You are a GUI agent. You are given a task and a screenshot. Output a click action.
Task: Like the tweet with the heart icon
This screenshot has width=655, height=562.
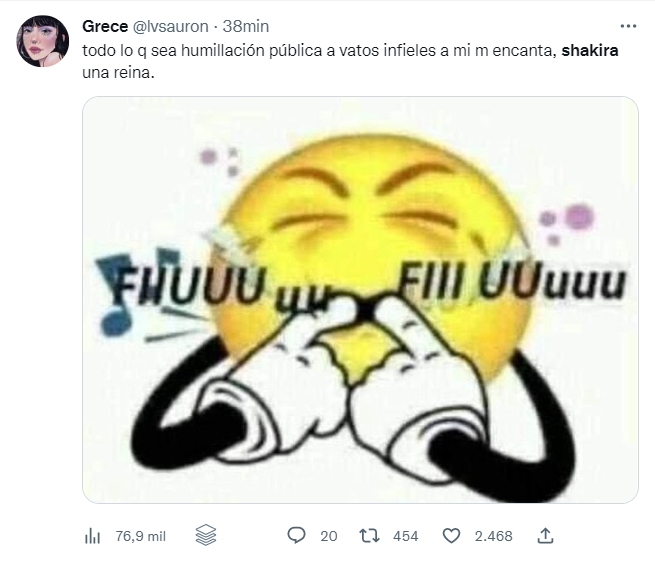[451, 536]
